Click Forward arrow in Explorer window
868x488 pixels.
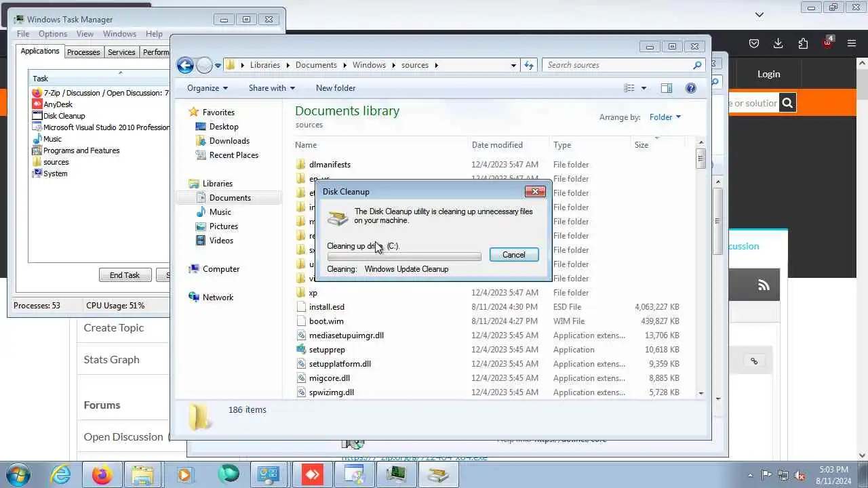(204, 65)
